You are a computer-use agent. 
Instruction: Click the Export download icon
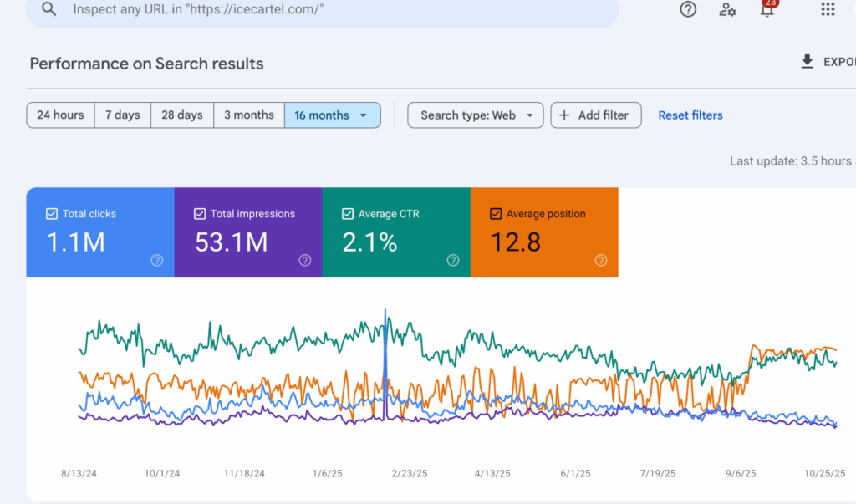click(807, 61)
